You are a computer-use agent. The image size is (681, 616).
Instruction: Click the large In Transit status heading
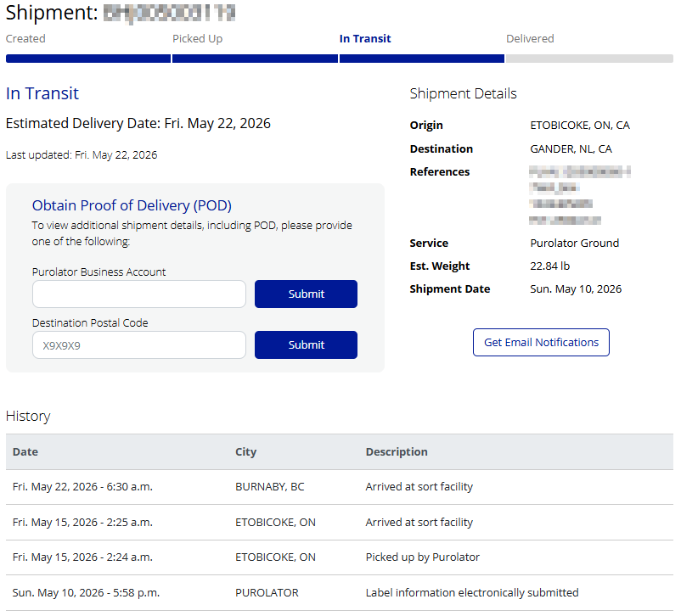tap(42, 94)
